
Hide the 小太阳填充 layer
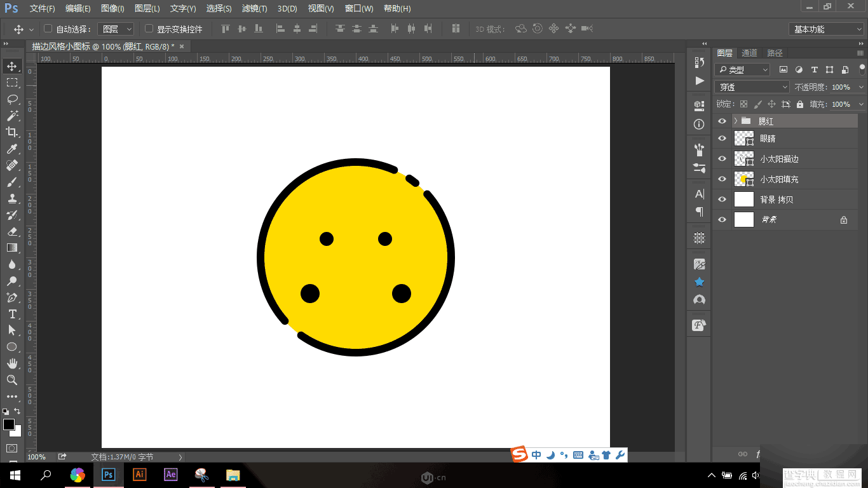click(722, 179)
